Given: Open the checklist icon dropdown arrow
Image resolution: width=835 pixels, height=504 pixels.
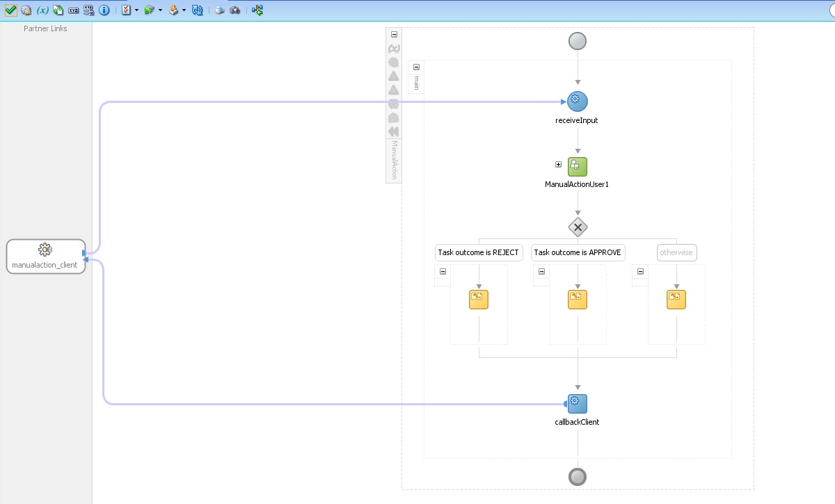Looking at the screenshot, I should 136,10.
